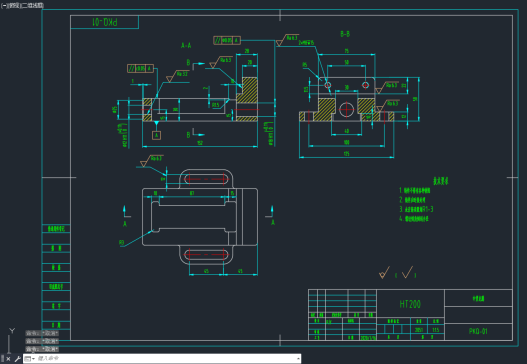Select the A-A section view label
This screenshot has width=527, height=364.
(x=186, y=45)
